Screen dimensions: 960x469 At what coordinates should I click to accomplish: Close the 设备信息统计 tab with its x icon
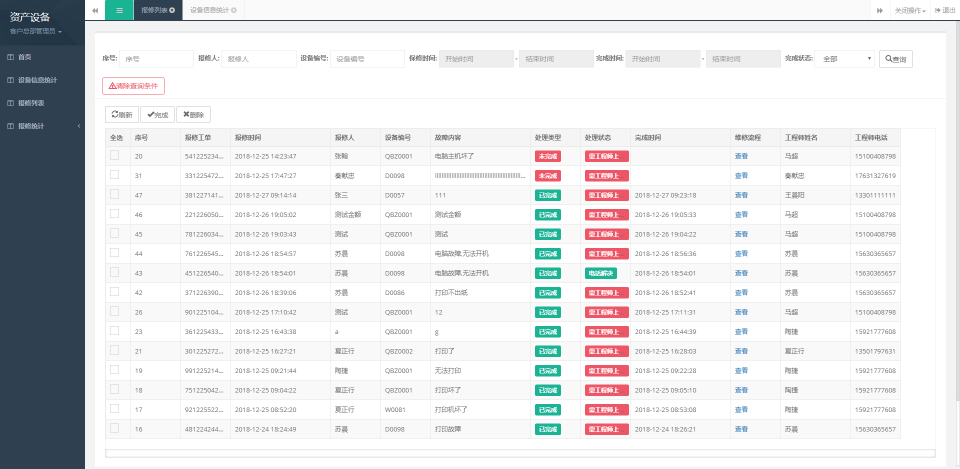(234, 10)
